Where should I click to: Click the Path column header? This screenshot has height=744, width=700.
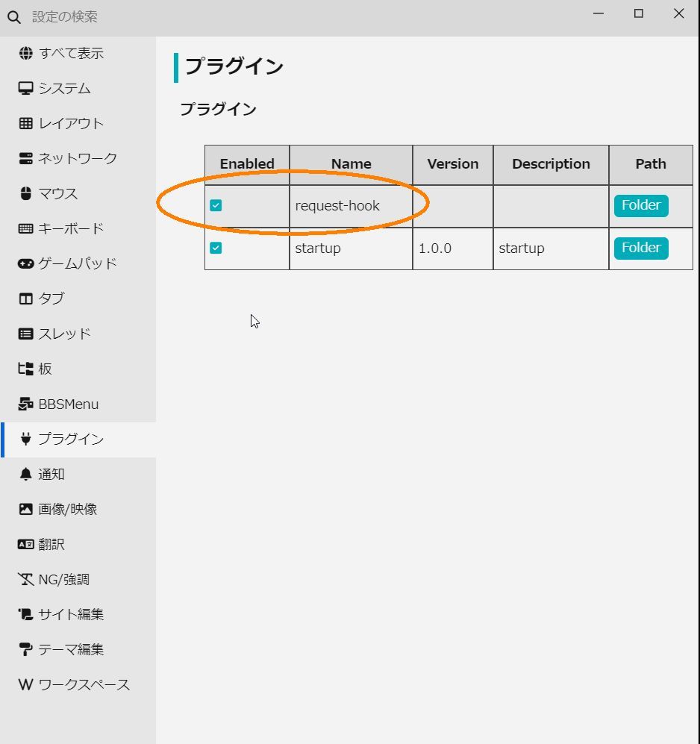pos(651,164)
